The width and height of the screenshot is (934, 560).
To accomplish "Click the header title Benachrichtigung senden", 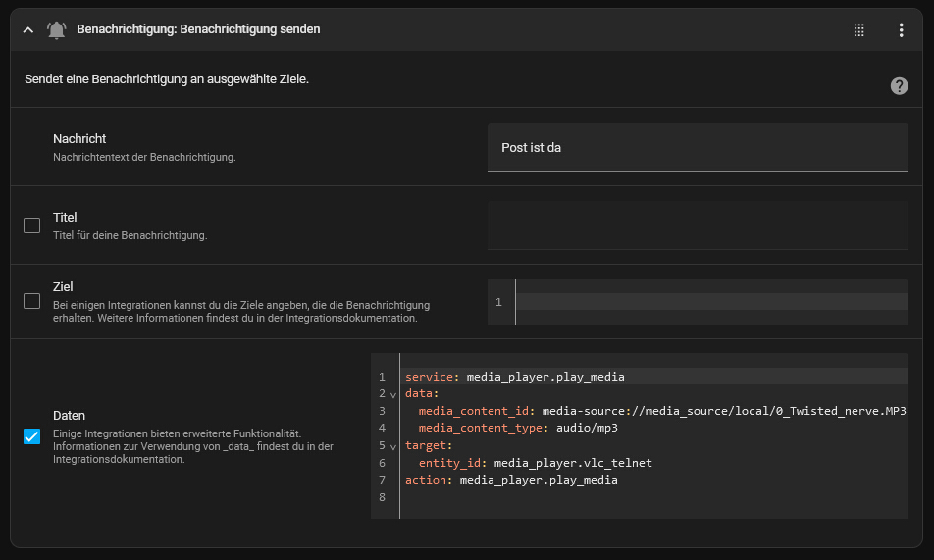I will point(198,29).
